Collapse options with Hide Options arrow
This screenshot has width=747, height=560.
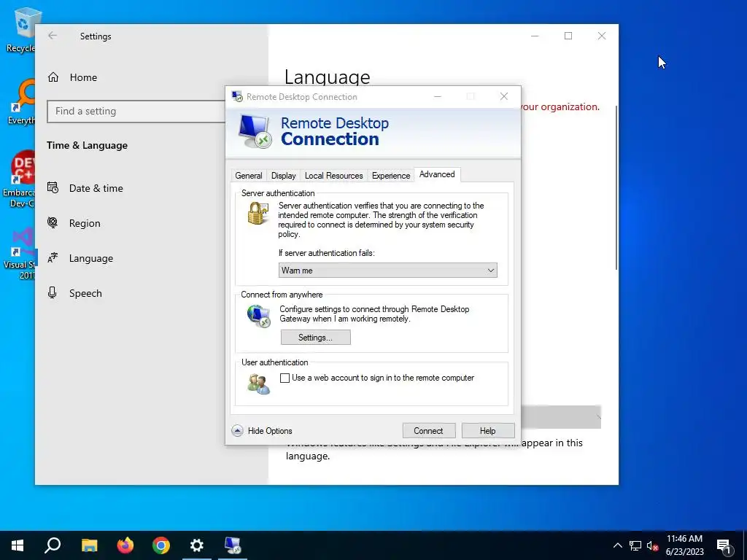point(237,431)
